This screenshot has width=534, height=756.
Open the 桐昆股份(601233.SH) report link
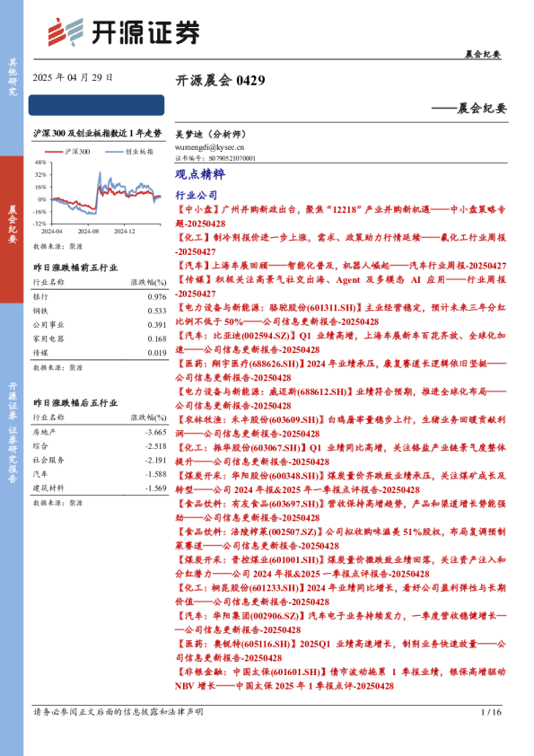tap(340, 594)
